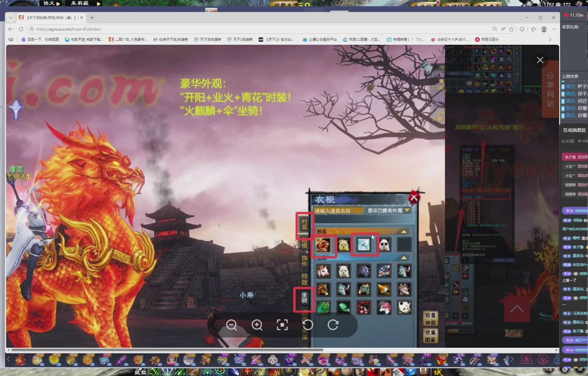The width and height of the screenshot is (588, 376).
Task: Add this page to favorites with the star icon
Action: tap(511, 29)
